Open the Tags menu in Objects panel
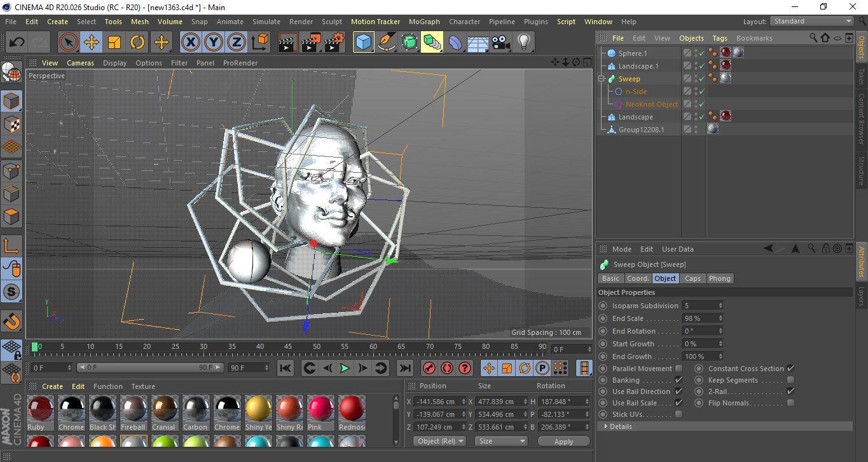 [x=720, y=38]
